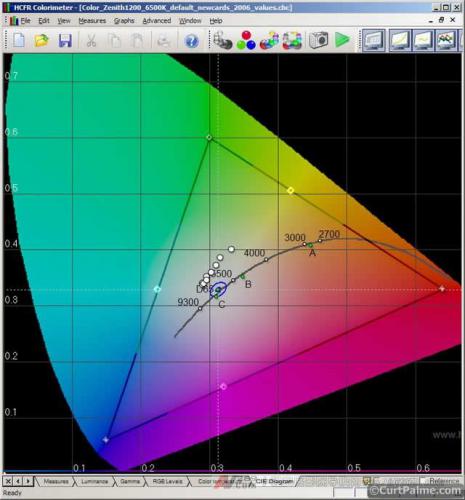The height and width of the screenshot is (500, 465).
Task: Click the green primary marker on the gamut triangle
Action: pyautogui.click(x=209, y=137)
